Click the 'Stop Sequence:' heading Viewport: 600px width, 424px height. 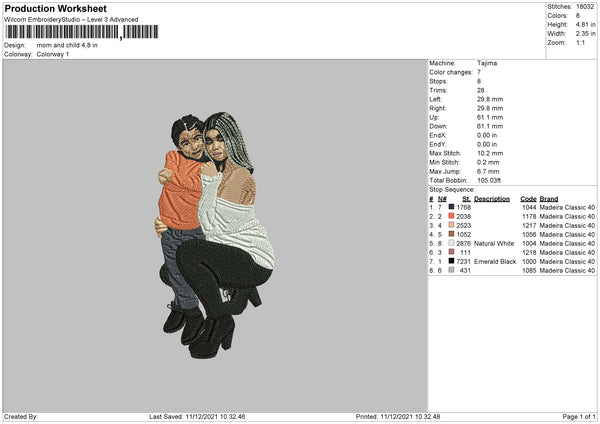(452, 190)
